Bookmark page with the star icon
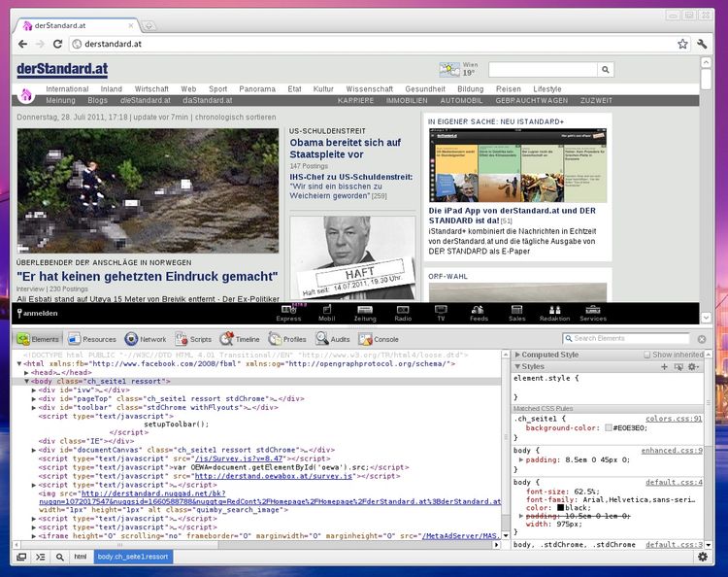This screenshot has width=728, height=577. 682,44
